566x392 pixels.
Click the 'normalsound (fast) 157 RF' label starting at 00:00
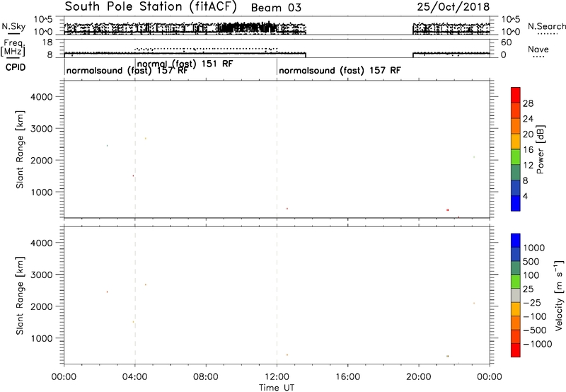tap(127, 70)
